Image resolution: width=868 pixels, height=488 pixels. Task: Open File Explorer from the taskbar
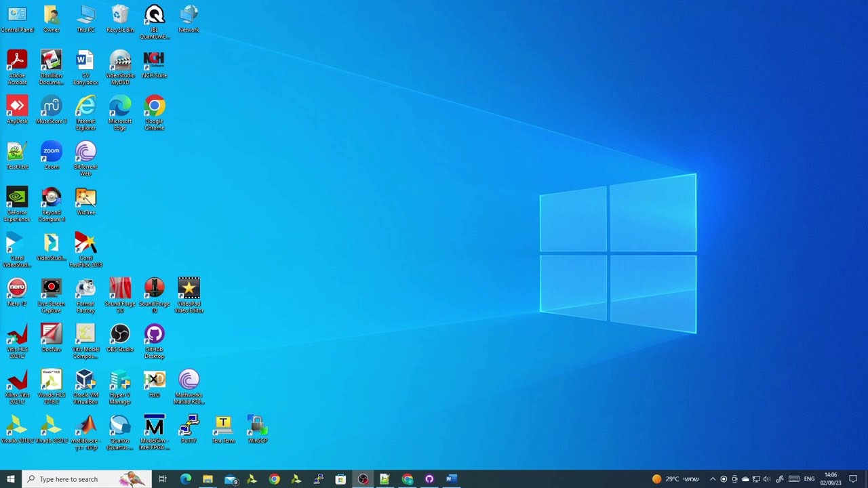click(x=208, y=479)
